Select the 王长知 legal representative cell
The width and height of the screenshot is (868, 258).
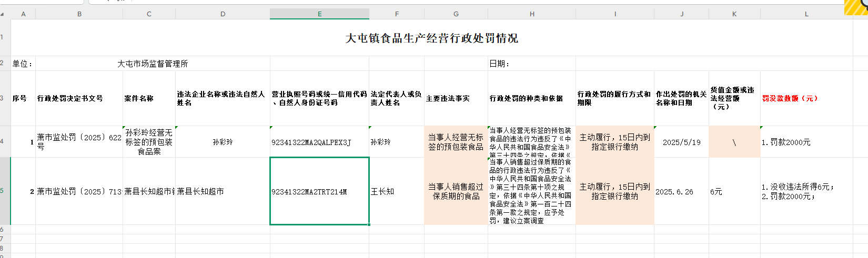point(396,191)
